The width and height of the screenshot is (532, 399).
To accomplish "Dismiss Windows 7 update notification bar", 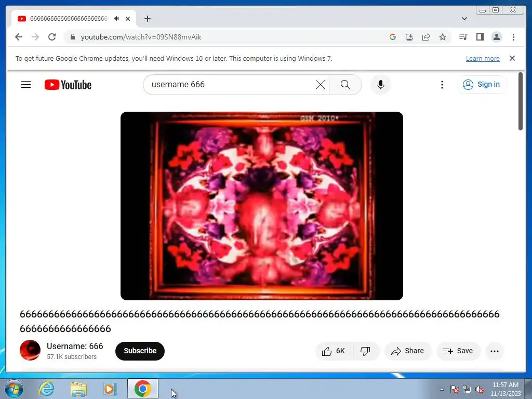I will [x=512, y=58].
